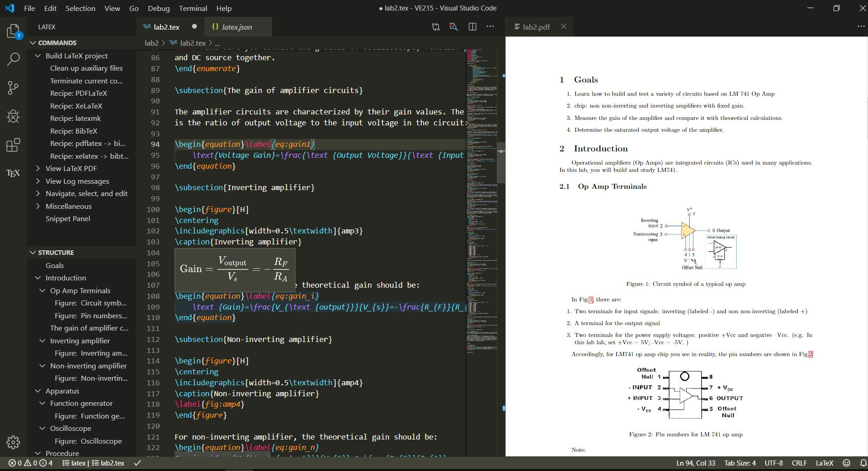Open the Manage settings gear

click(x=13, y=442)
